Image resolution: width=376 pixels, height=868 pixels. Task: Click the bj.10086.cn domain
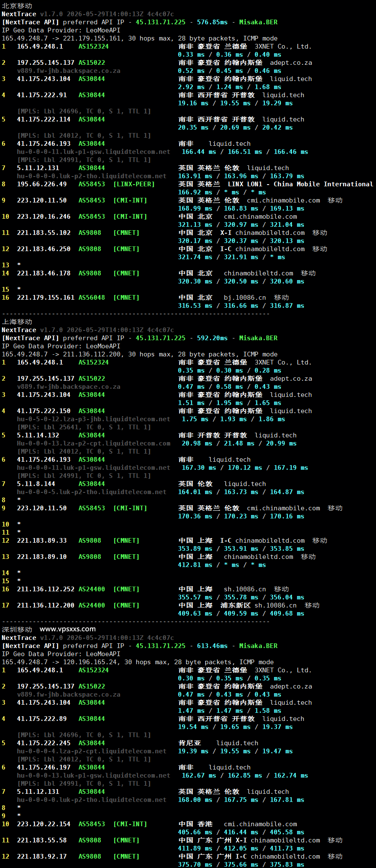point(245,298)
